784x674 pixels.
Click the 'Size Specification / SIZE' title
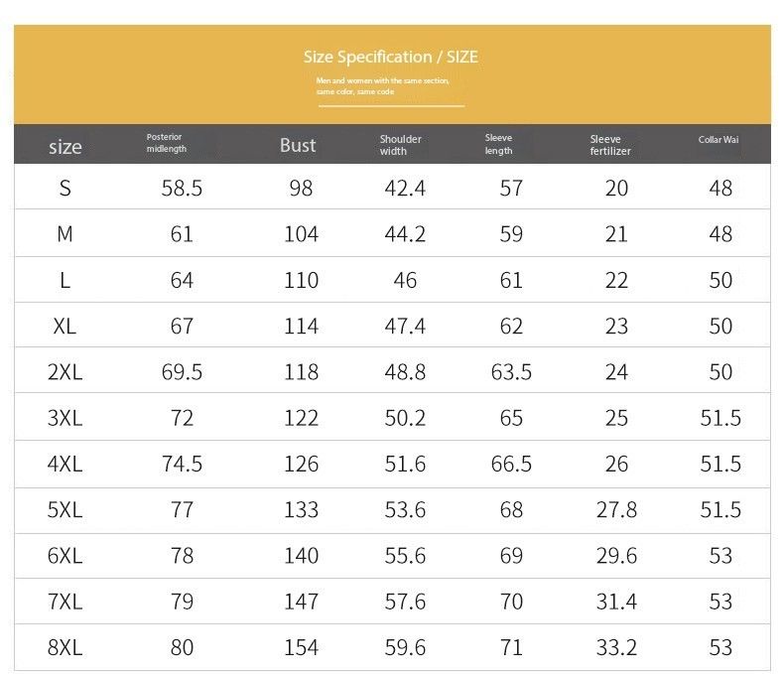391,58
